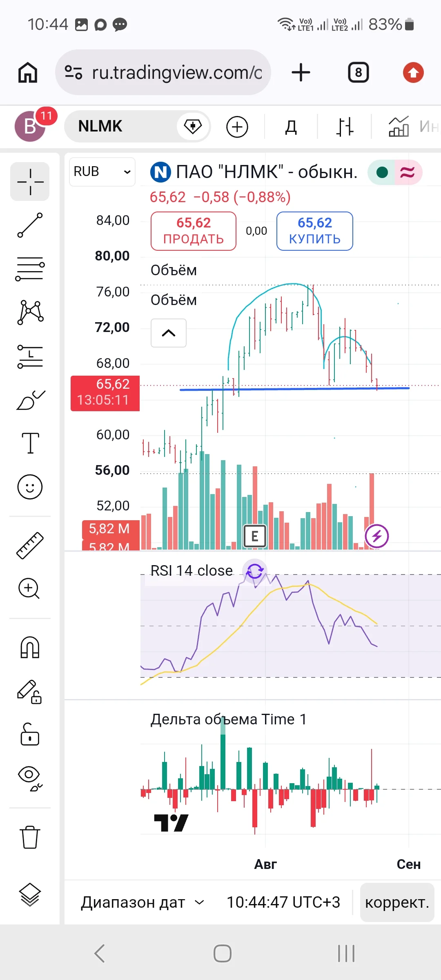Screen dimensions: 441x980
Task: Open user profile avatar with 11 notifications
Action: pyautogui.click(x=31, y=126)
